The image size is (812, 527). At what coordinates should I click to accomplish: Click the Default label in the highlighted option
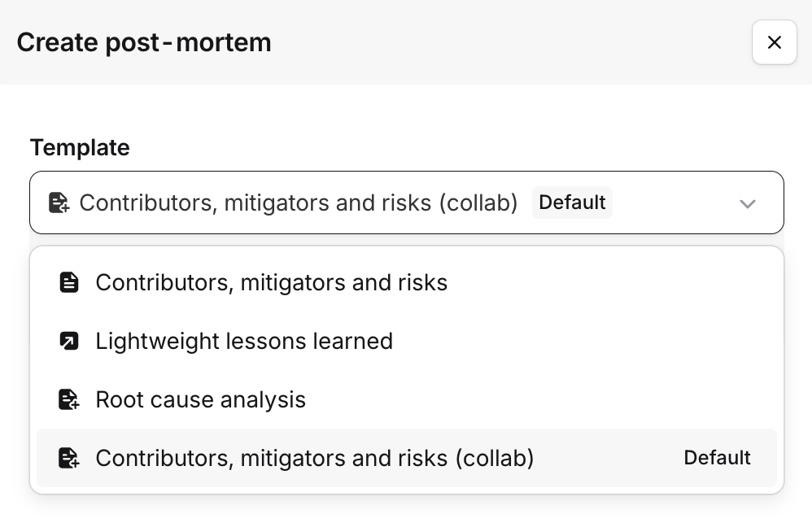click(717, 459)
